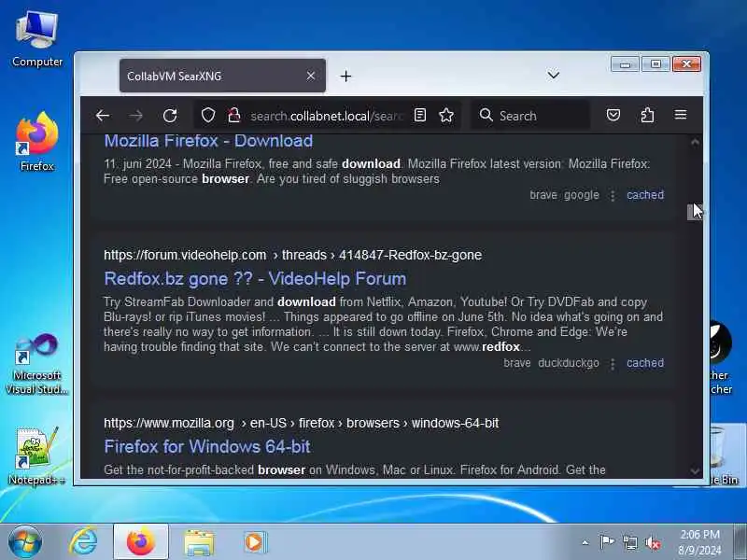Click the muted volume speaker icon

[x=653, y=542]
